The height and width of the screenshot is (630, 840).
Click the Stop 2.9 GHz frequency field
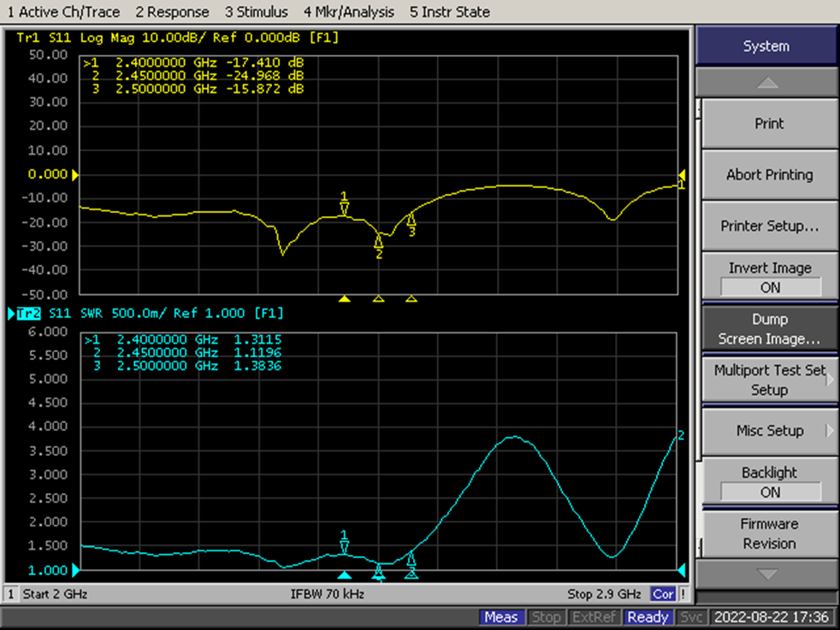click(x=603, y=593)
